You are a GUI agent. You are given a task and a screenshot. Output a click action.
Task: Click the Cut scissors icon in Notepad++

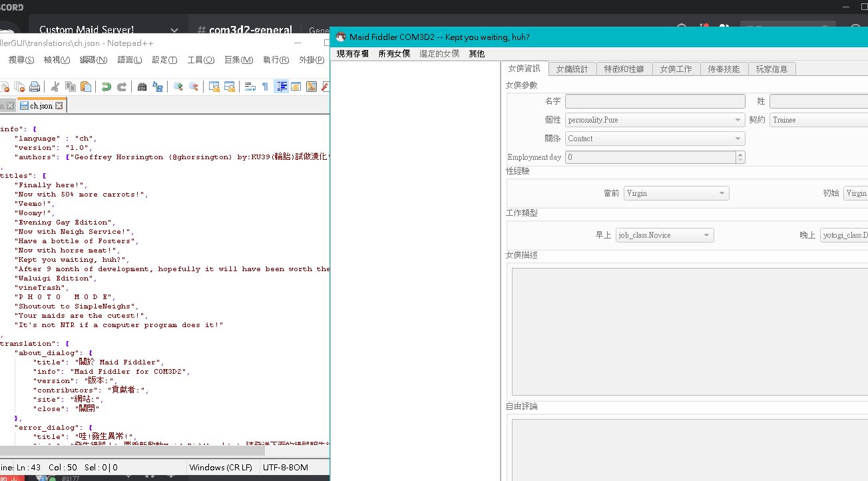tap(55, 87)
